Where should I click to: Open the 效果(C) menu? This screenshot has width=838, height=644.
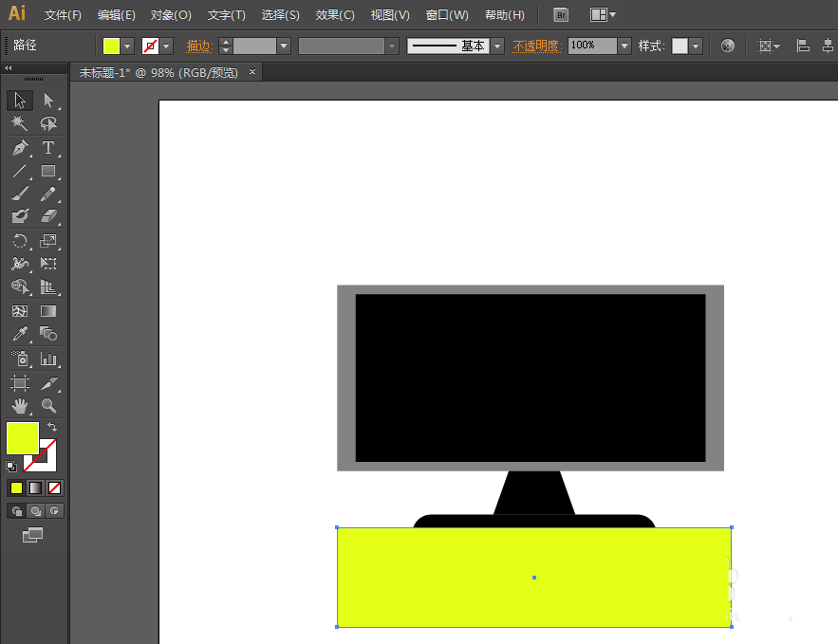tap(335, 15)
